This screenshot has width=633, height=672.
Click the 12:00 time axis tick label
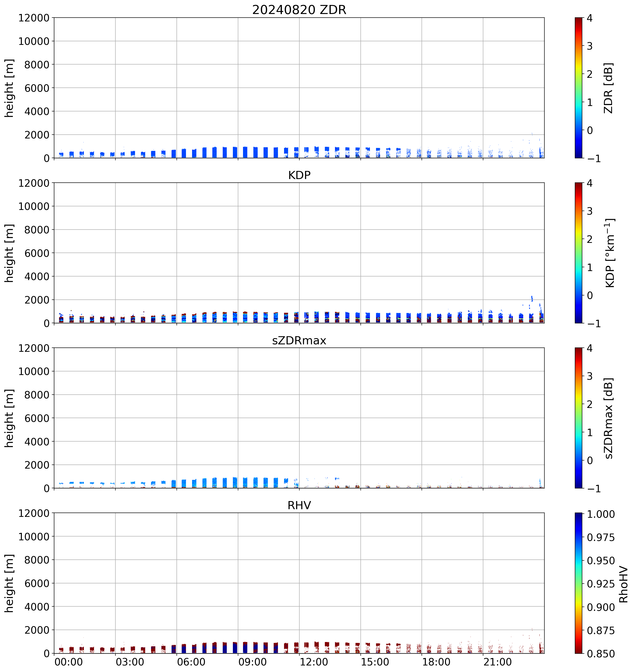point(314,662)
